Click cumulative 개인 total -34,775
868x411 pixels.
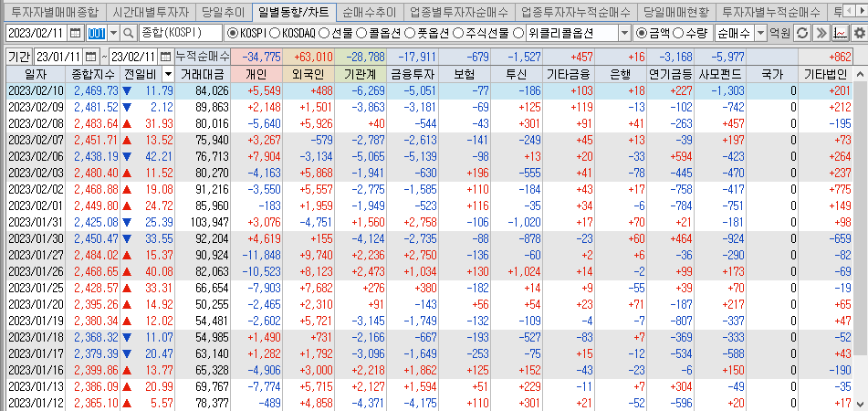[x=261, y=57]
